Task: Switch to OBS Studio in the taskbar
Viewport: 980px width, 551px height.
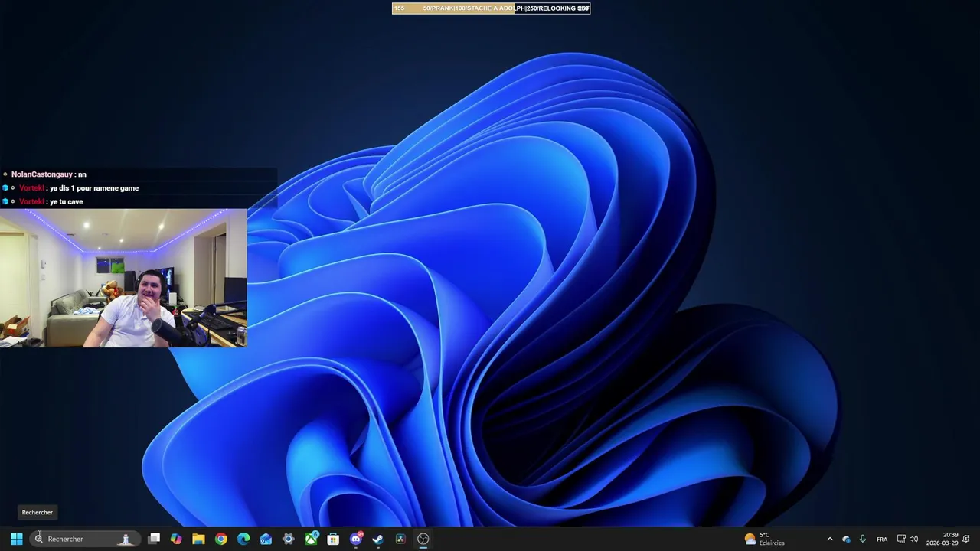Action: tap(423, 539)
